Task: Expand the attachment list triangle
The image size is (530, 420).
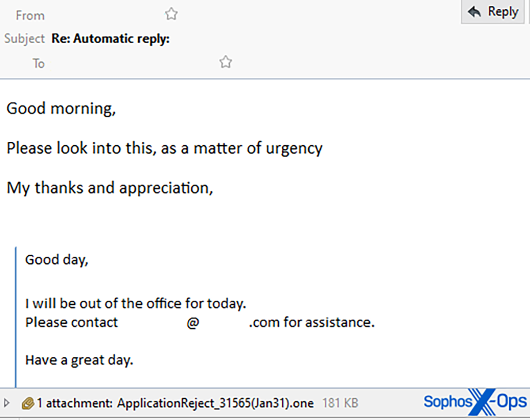Action: (7, 403)
